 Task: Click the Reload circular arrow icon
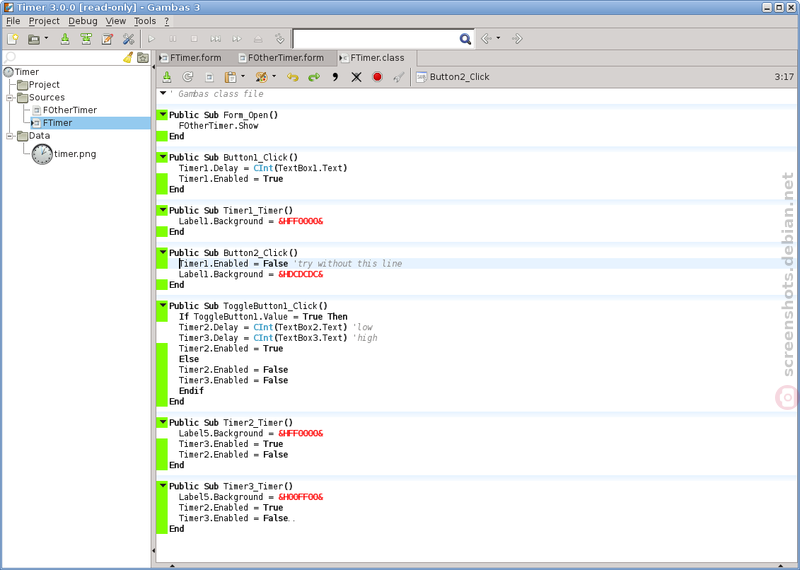188,77
